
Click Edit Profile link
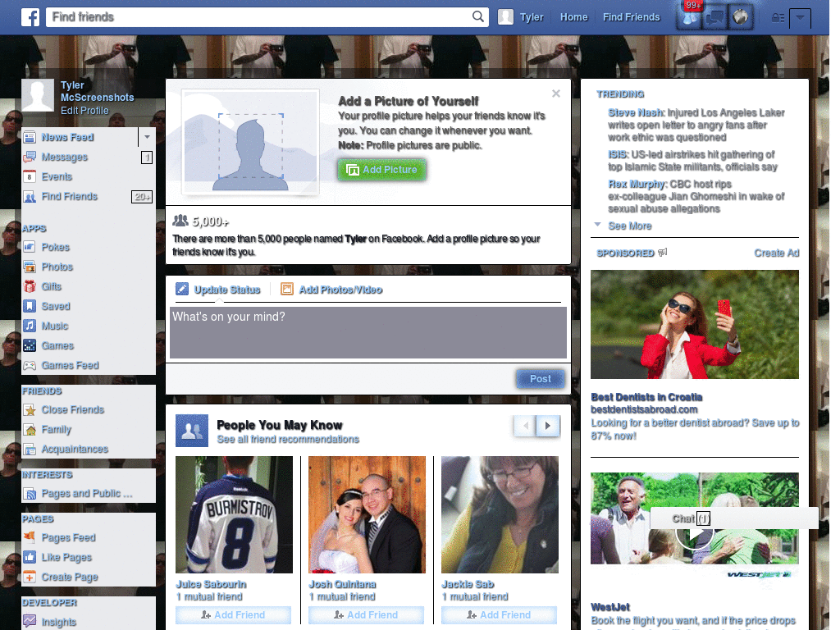[x=84, y=111]
